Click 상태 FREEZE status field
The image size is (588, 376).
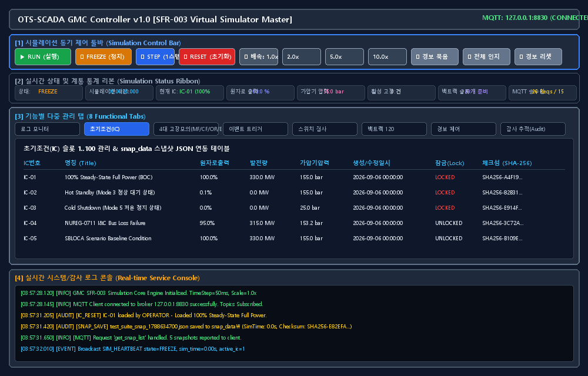pyautogui.click(x=49, y=93)
